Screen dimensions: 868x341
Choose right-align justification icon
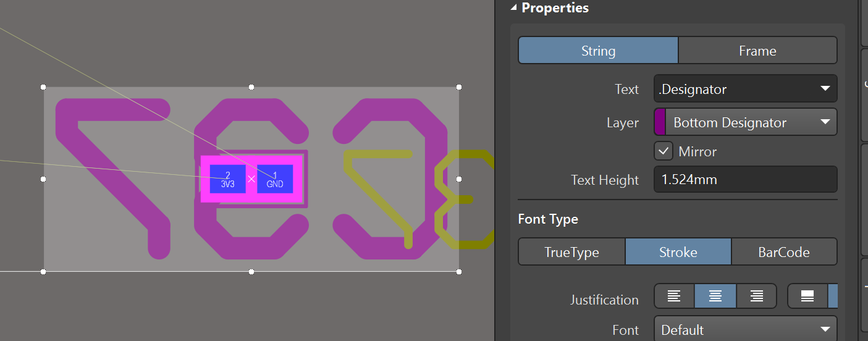(x=756, y=297)
